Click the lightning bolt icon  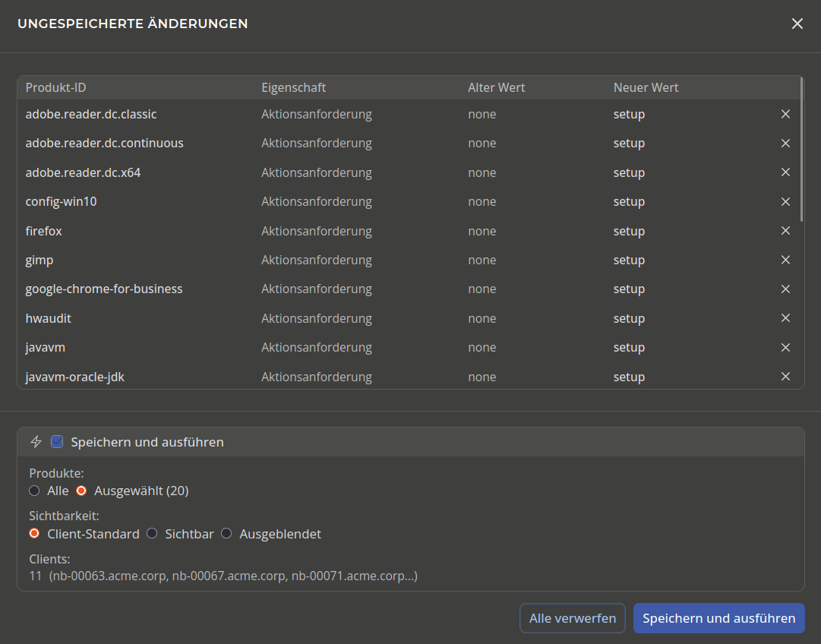(x=36, y=442)
